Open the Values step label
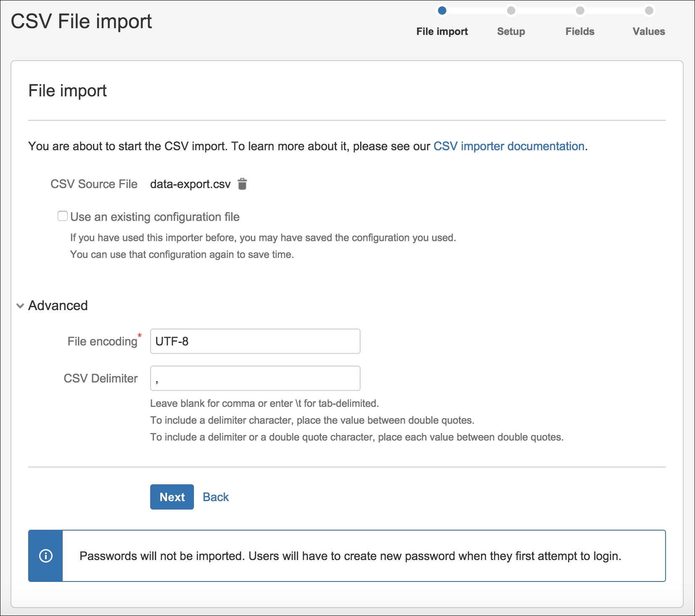Viewport: 695px width, 616px height. coord(649,32)
